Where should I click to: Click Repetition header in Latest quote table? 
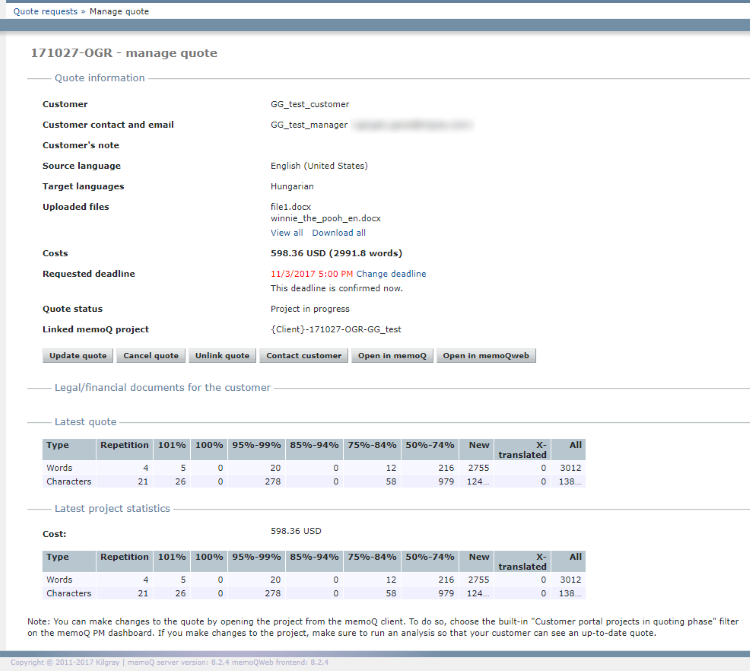[125, 445]
